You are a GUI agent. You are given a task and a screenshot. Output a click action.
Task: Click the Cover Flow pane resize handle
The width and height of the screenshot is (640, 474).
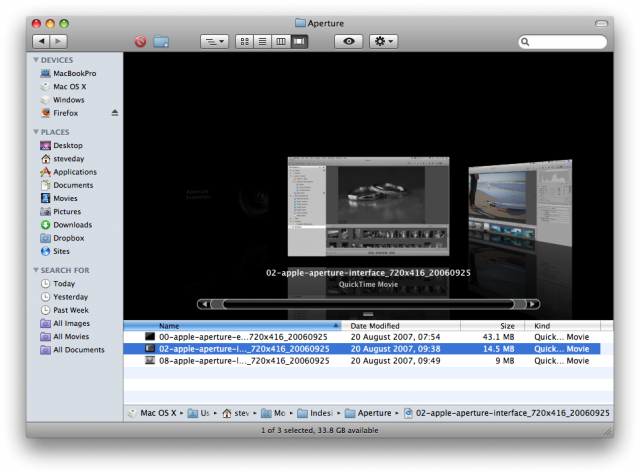tap(368, 314)
